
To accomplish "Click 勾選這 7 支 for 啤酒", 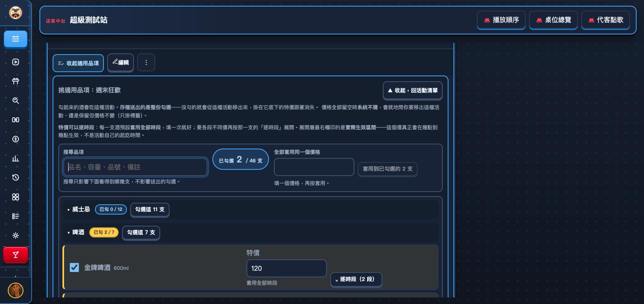I will click(x=141, y=232).
